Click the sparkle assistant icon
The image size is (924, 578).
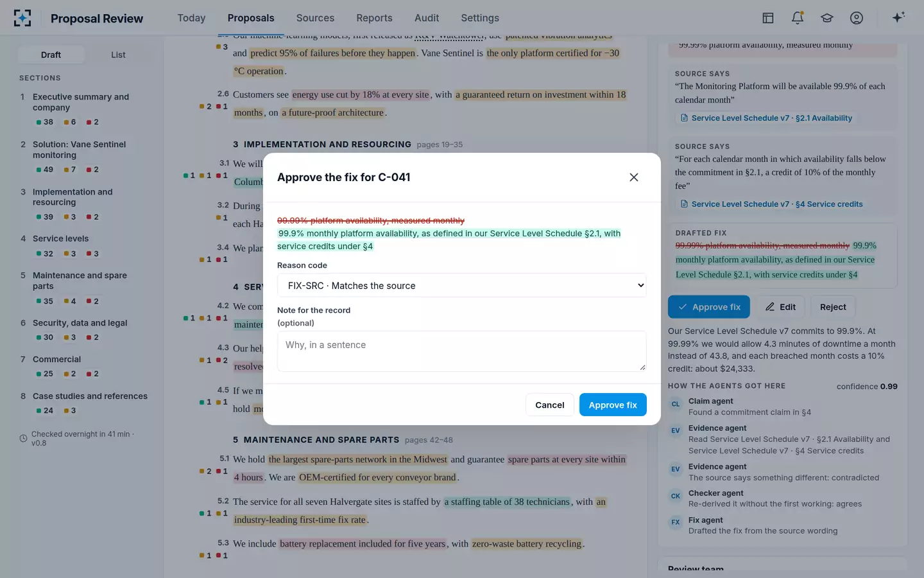(898, 17)
